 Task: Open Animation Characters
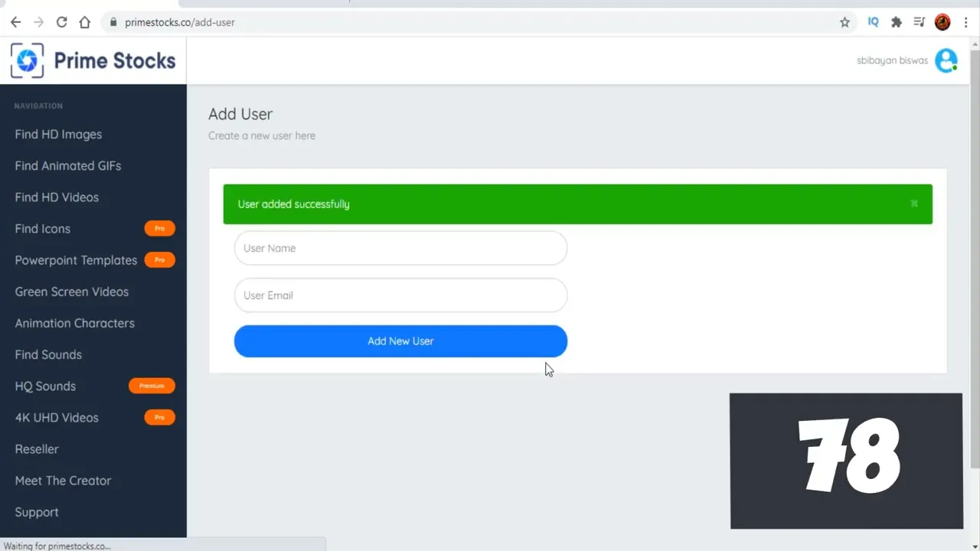[x=75, y=323]
